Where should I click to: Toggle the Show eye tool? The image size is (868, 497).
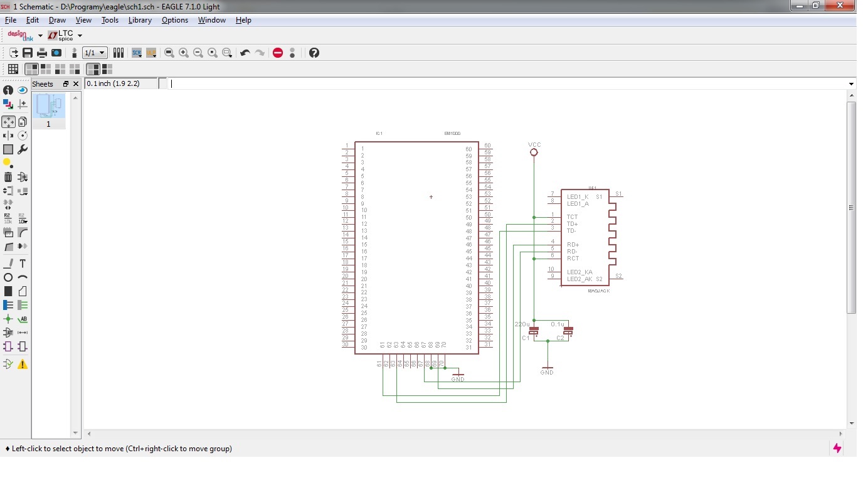pos(23,90)
